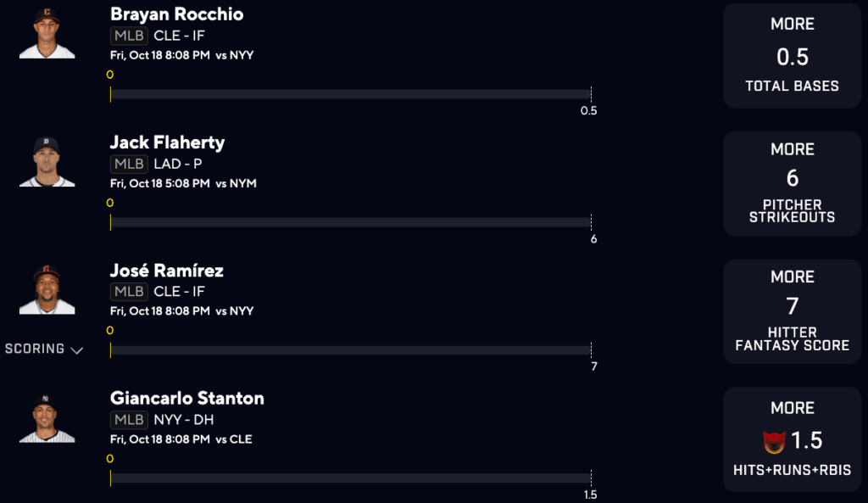This screenshot has height=503, width=868.
Task: Click the MLB badge under Jack Flaherty
Action: 129,164
